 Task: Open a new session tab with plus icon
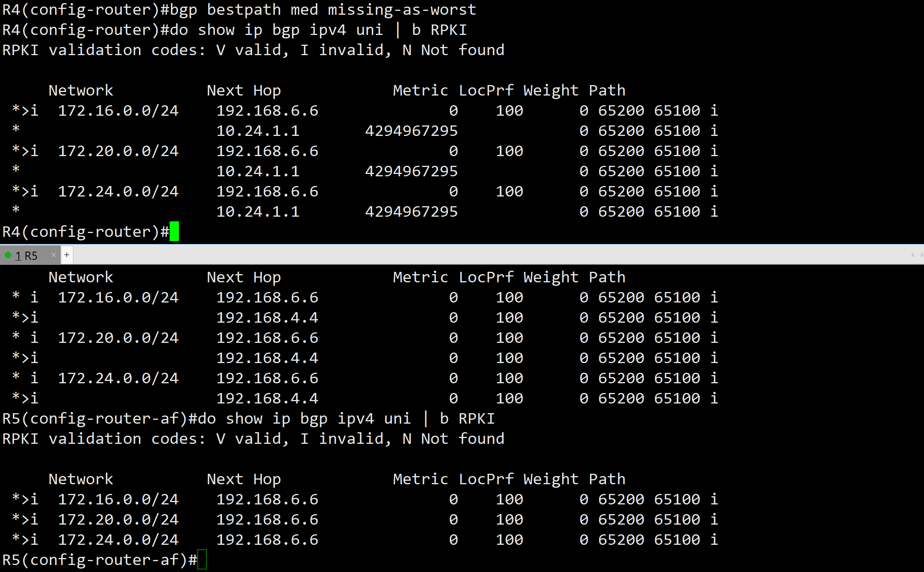coord(67,255)
